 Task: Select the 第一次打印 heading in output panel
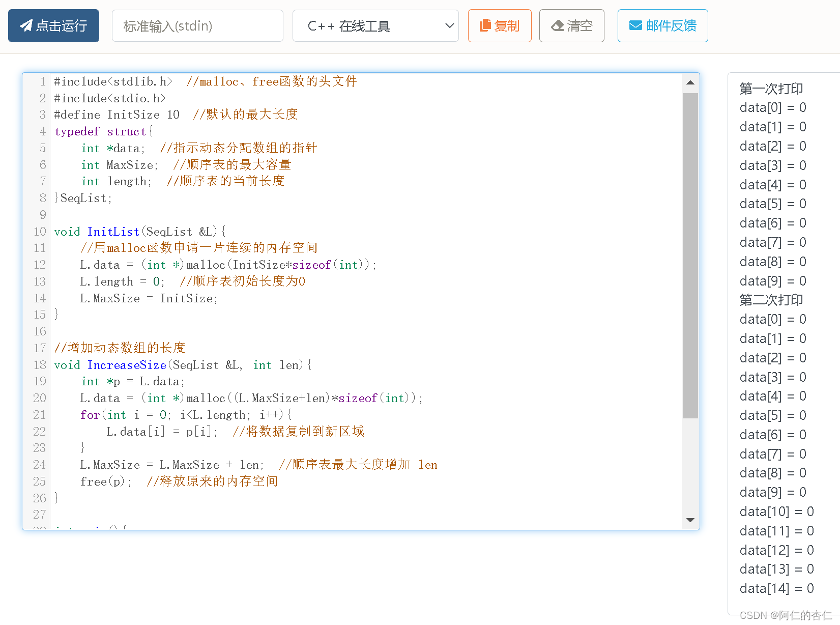[771, 89]
